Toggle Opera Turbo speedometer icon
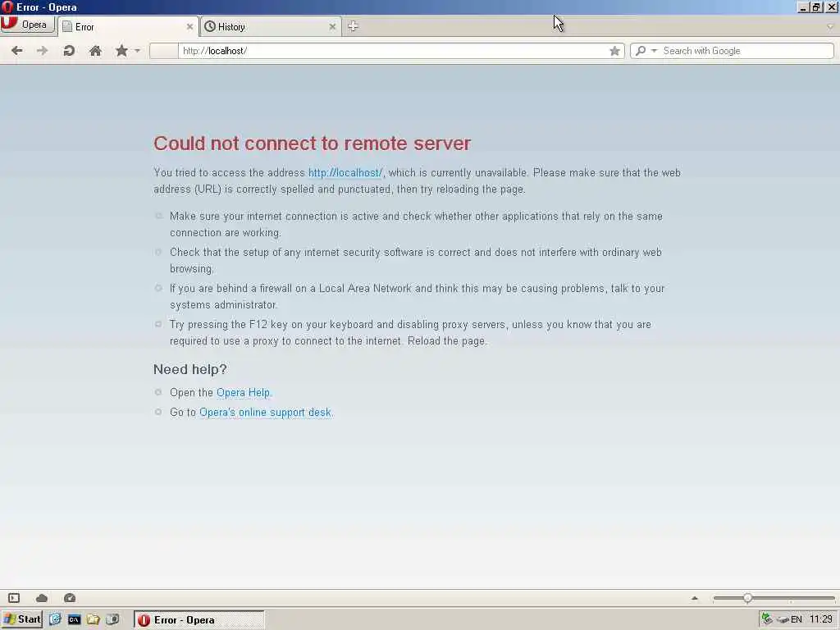840x630 pixels. (x=70, y=598)
